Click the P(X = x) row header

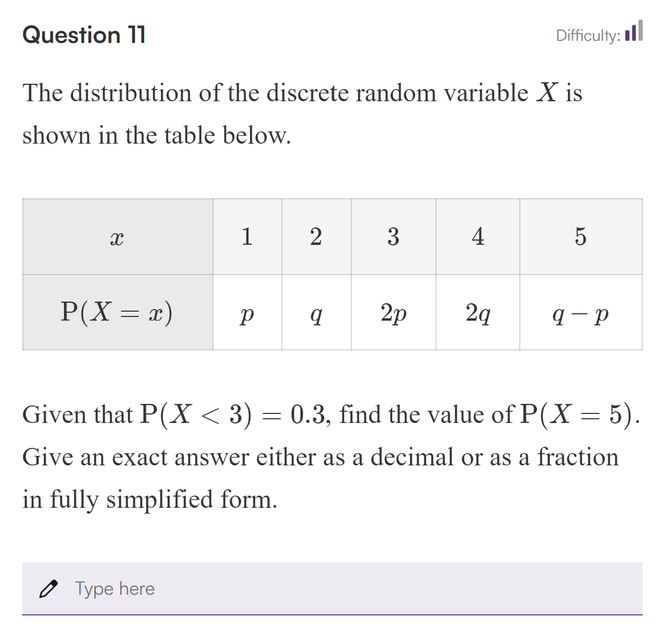[x=118, y=312]
